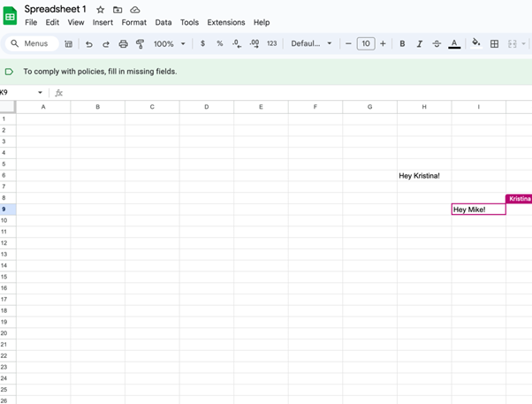Screen dimensions: 532x404
Task: Open the Insert menu
Action: click(x=103, y=22)
